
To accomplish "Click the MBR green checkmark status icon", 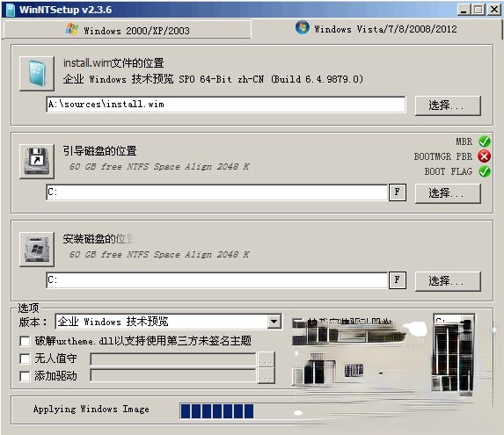I will point(485,141).
